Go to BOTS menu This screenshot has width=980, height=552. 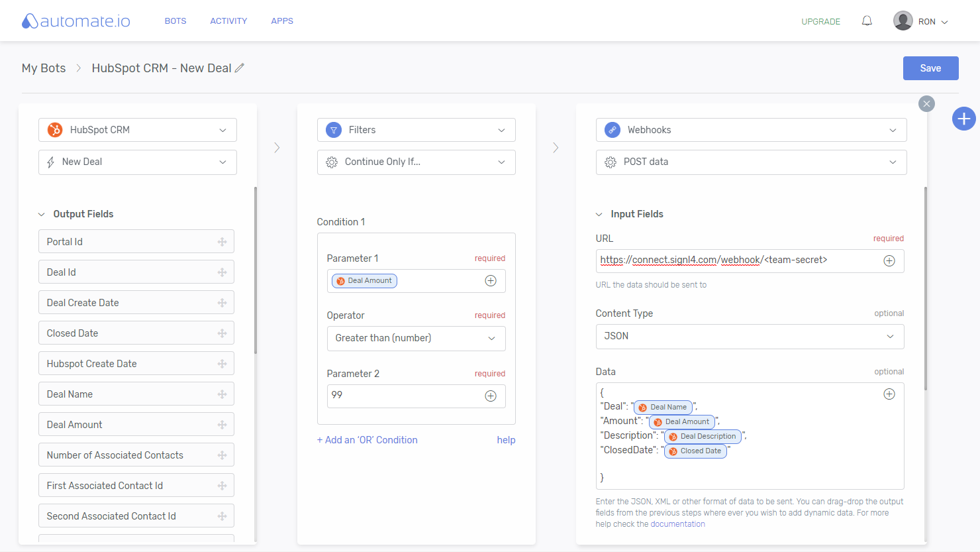click(x=175, y=21)
